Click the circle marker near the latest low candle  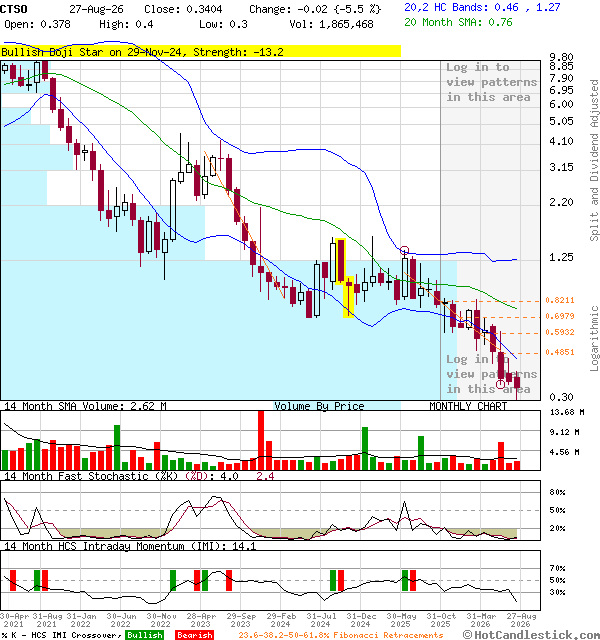tap(500, 384)
